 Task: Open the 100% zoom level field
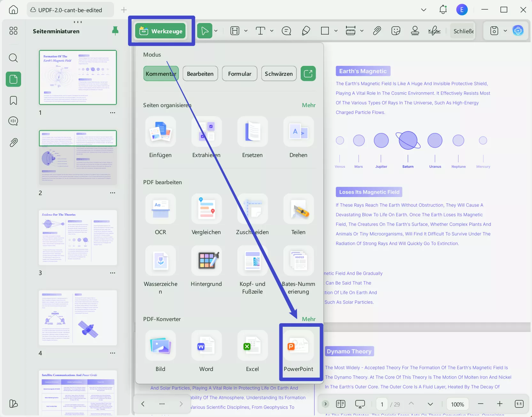(457, 404)
